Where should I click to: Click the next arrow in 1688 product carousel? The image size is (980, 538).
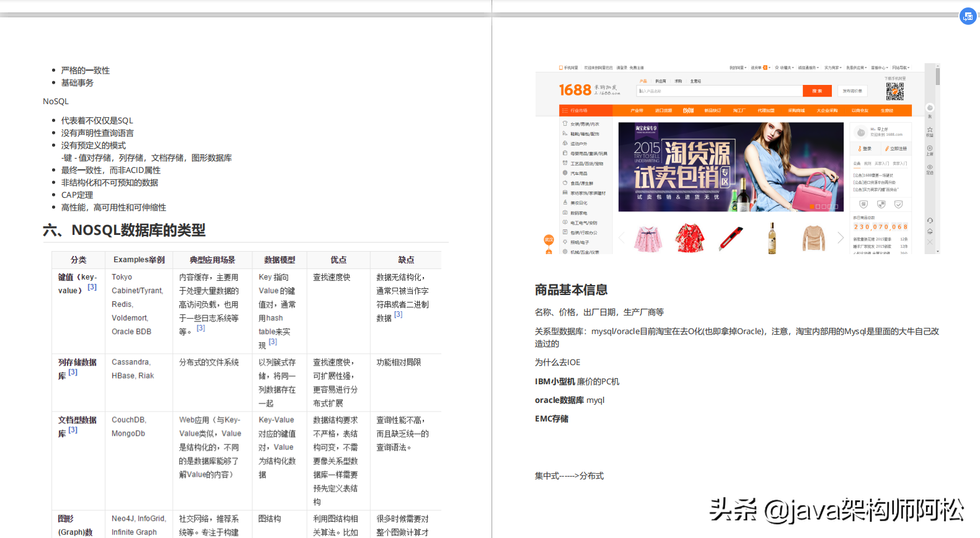click(841, 237)
